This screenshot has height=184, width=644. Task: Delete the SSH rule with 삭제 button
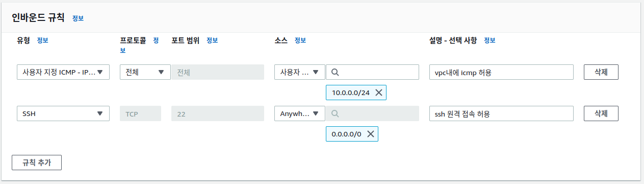[601, 113]
